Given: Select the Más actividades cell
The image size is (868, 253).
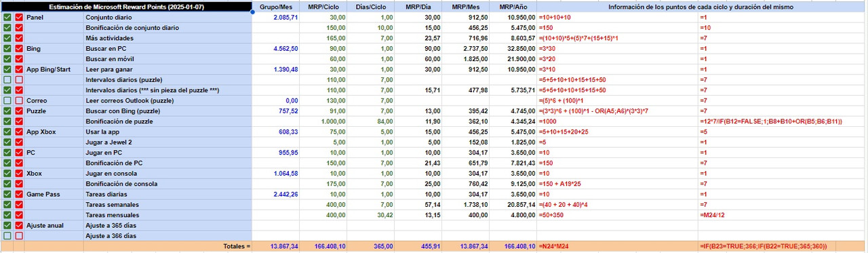Looking at the screenshot, I should click(x=167, y=38).
